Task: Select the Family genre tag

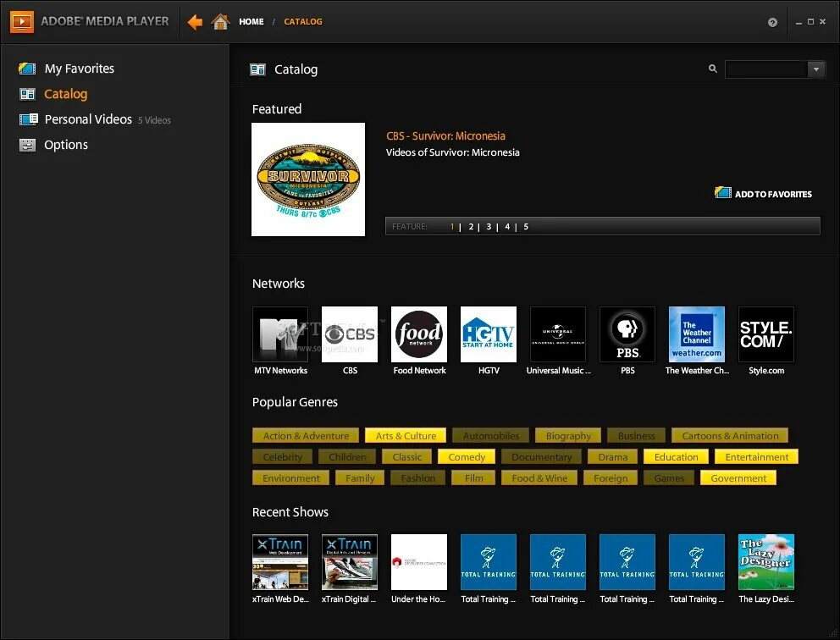Action: 360,477
